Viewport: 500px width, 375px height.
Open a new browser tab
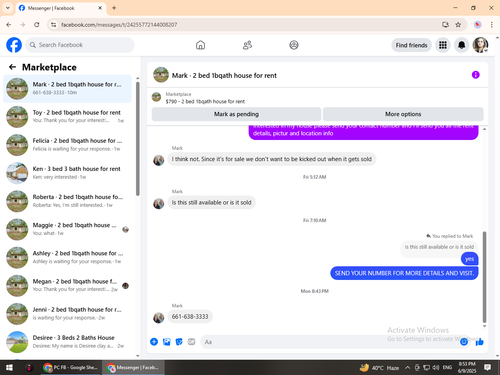(114, 8)
